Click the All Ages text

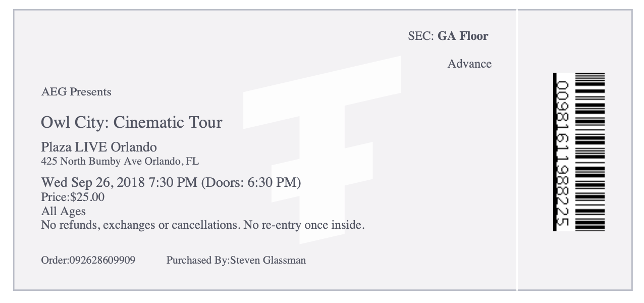tap(63, 211)
